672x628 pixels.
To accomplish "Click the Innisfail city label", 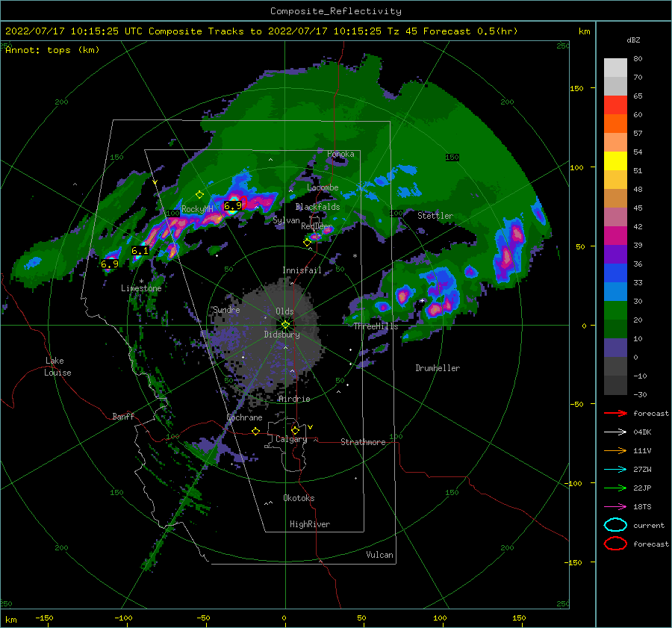I will click(x=302, y=270).
